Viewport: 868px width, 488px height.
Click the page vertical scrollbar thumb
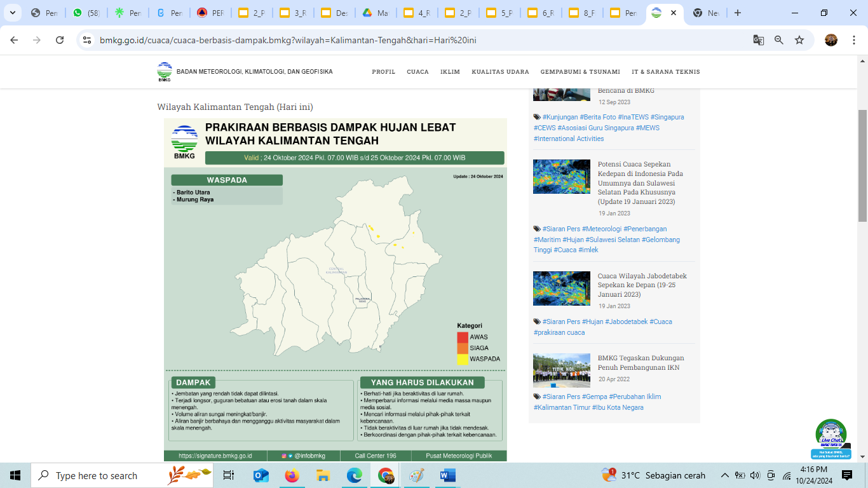point(862,165)
